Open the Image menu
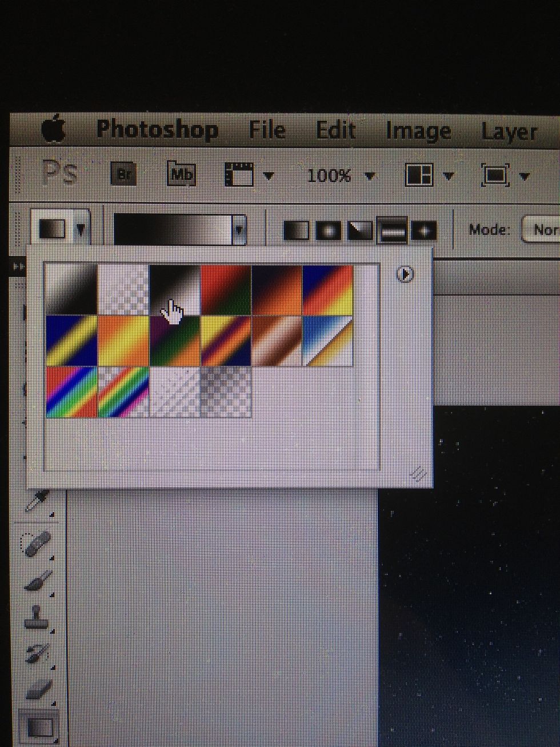The height and width of the screenshot is (747, 560). click(418, 131)
